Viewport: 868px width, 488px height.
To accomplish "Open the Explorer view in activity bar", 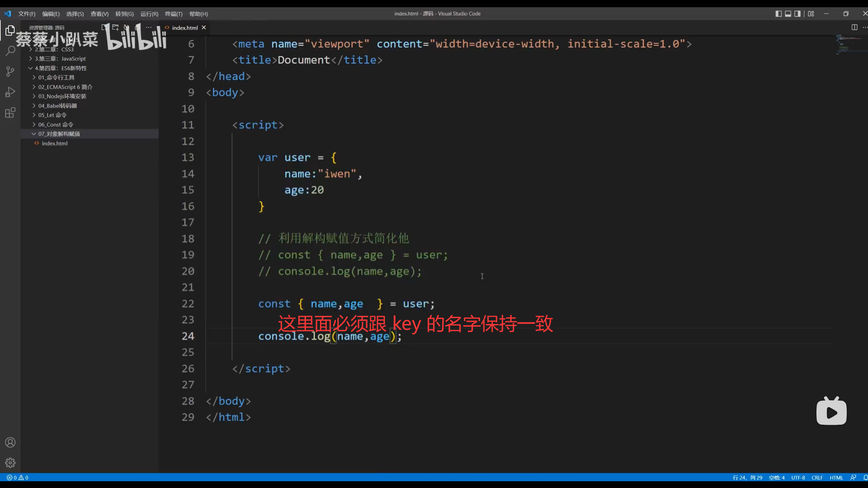I will coord(10,30).
